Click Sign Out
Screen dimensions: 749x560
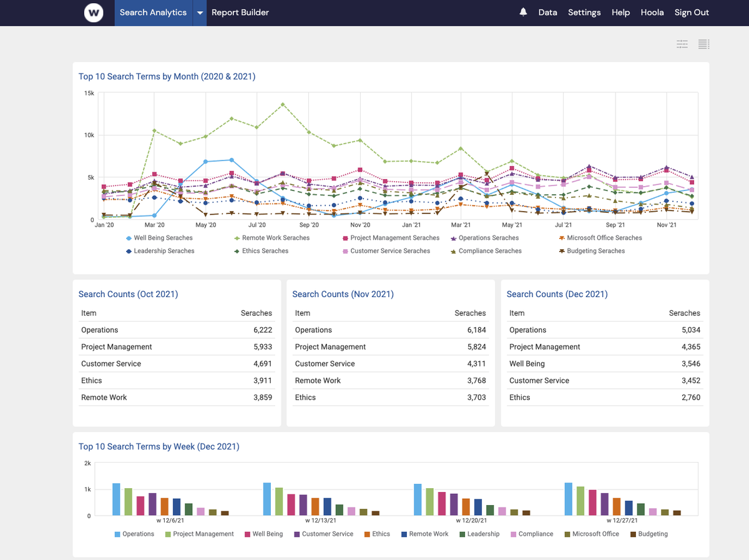tap(692, 12)
